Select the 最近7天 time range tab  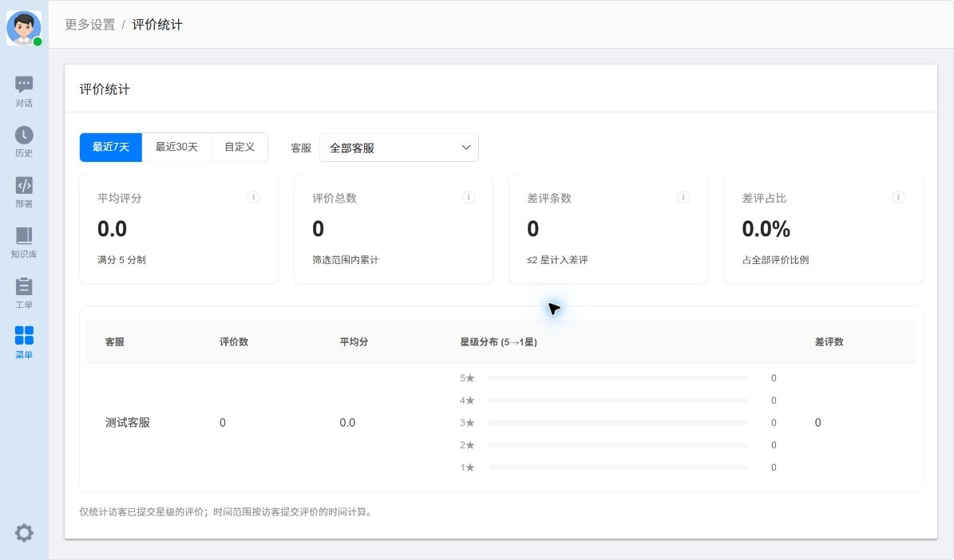(x=111, y=147)
